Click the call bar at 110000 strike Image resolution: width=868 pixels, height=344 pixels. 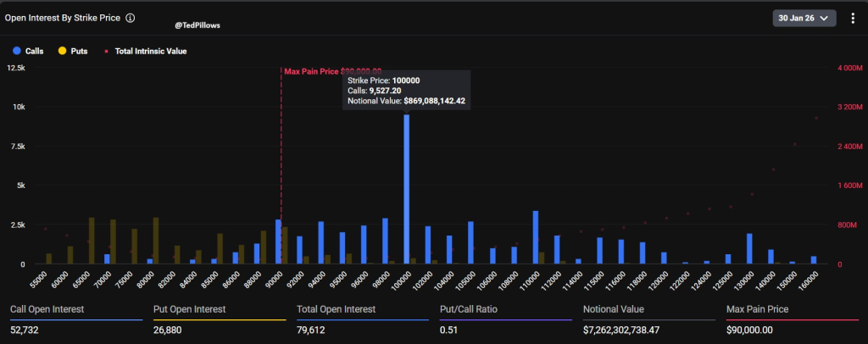point(536,238)
